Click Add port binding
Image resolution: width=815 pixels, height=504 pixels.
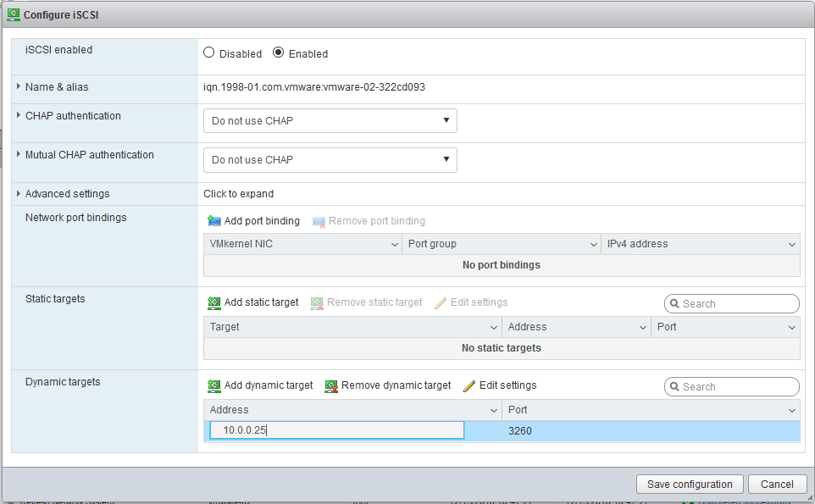click(262, 221)
